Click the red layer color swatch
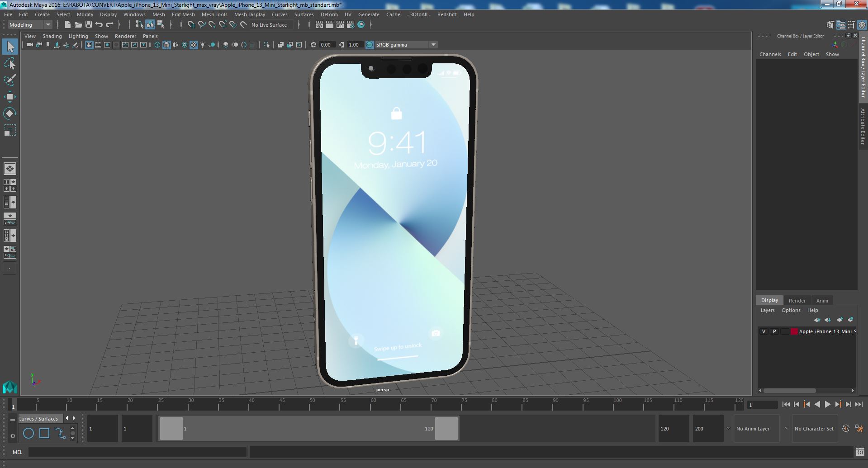The height and width of the screenshot is (468, 868). tap(794, 331)
